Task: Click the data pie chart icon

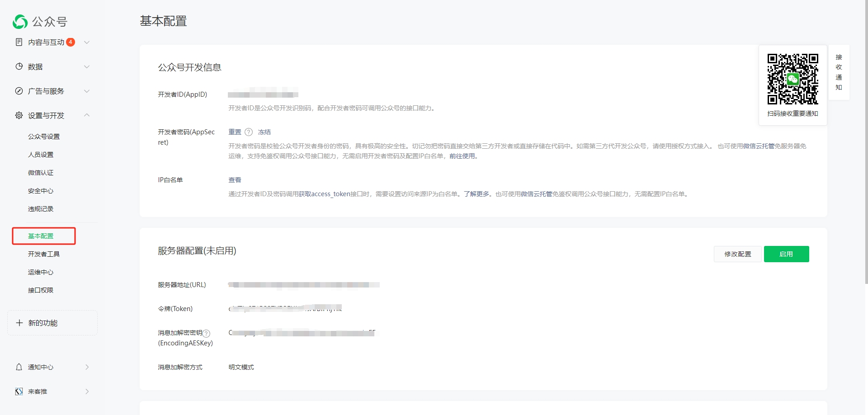Action: click(x=19, y=66)
